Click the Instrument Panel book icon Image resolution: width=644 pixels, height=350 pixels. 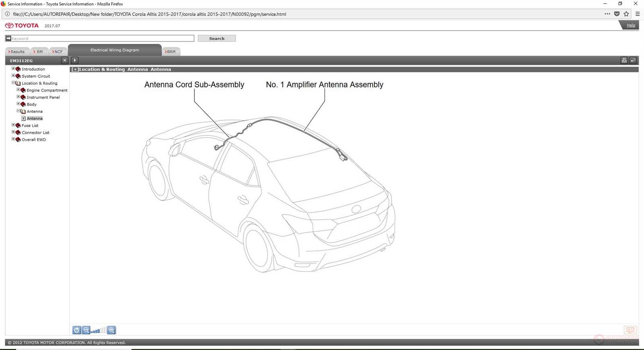point(23,97)
